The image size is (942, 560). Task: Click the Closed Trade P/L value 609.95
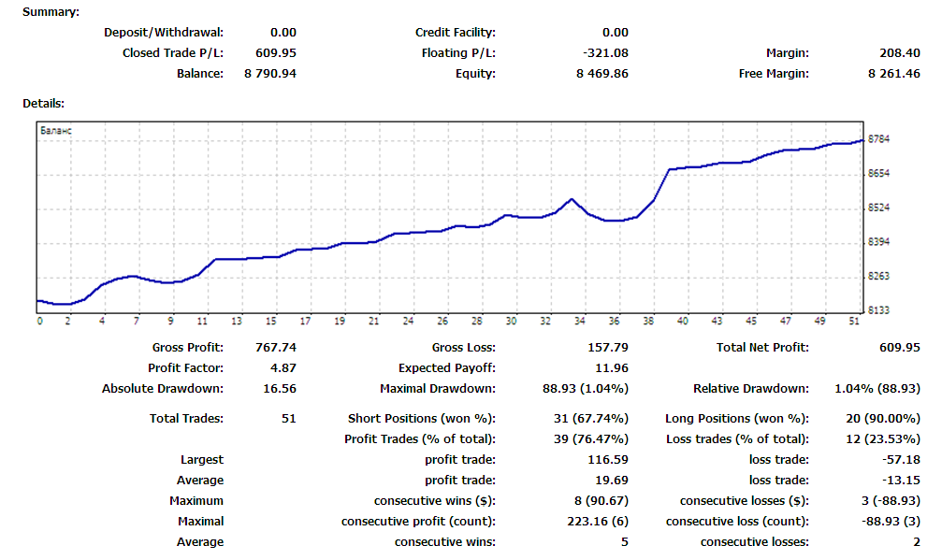276,52
